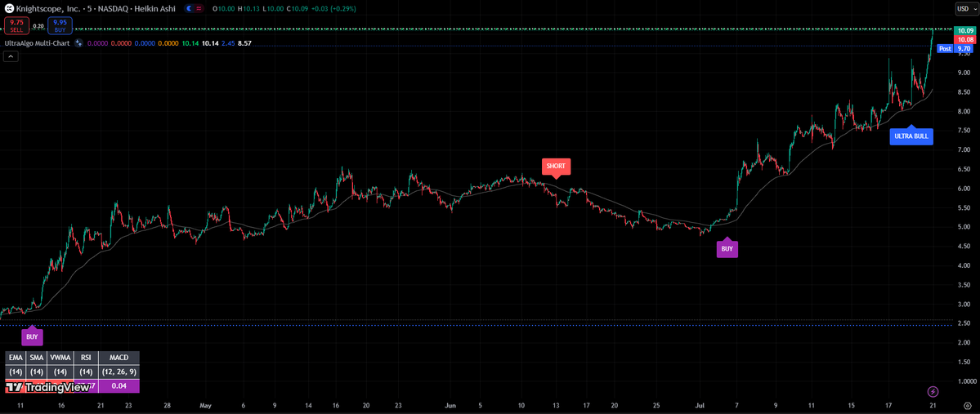Click the VWMA header cell in table
This screenshot has width=980, height=414.
click(x=60, y=357)
